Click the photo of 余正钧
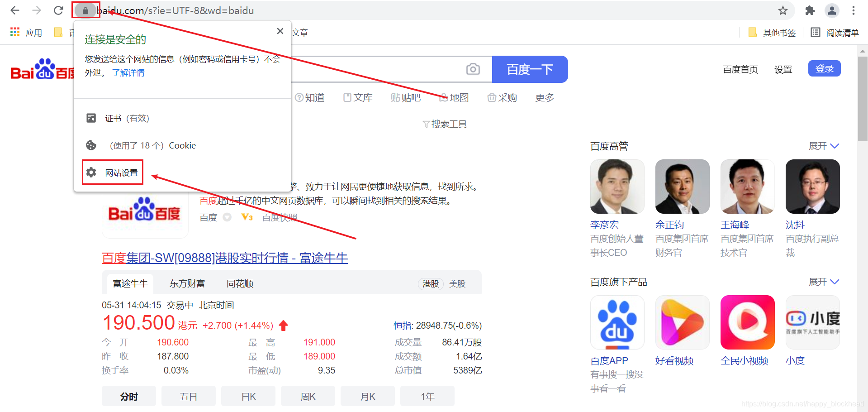The width and height of the screenshot is (868, 412). click(x=683, y=187)
